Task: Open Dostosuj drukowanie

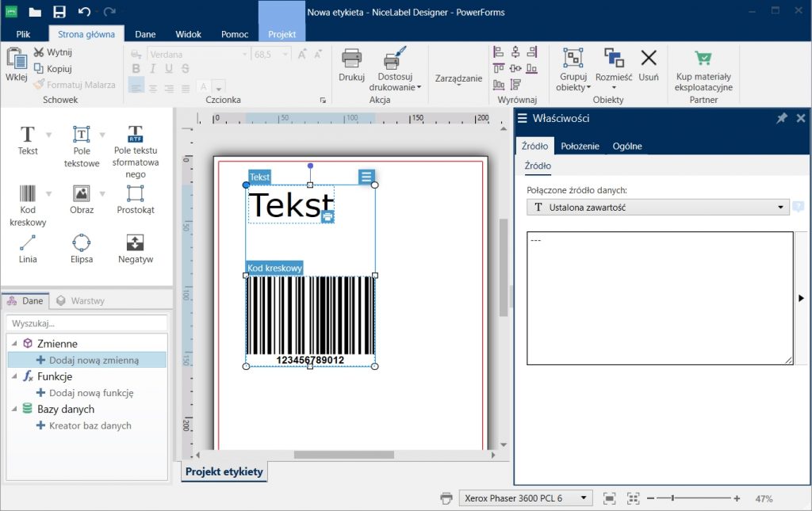Action: click(x=395, y=69)
